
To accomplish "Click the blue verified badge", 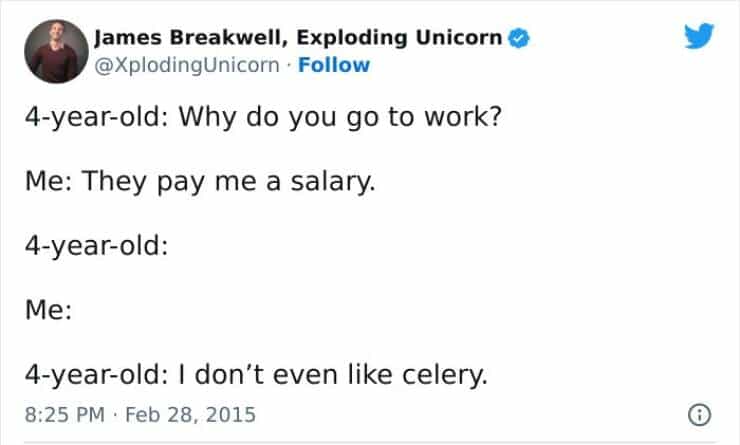I will click(518, 40).
